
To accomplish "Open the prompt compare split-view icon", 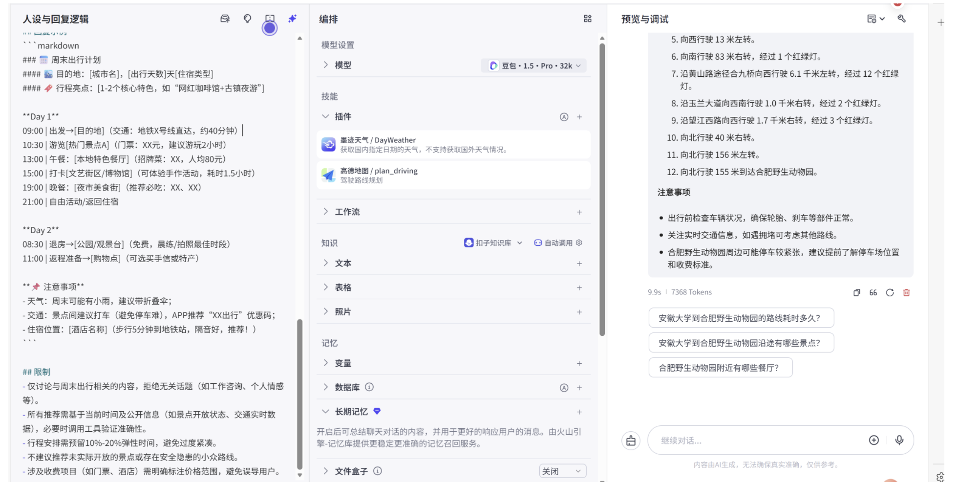I will [269, 19].
